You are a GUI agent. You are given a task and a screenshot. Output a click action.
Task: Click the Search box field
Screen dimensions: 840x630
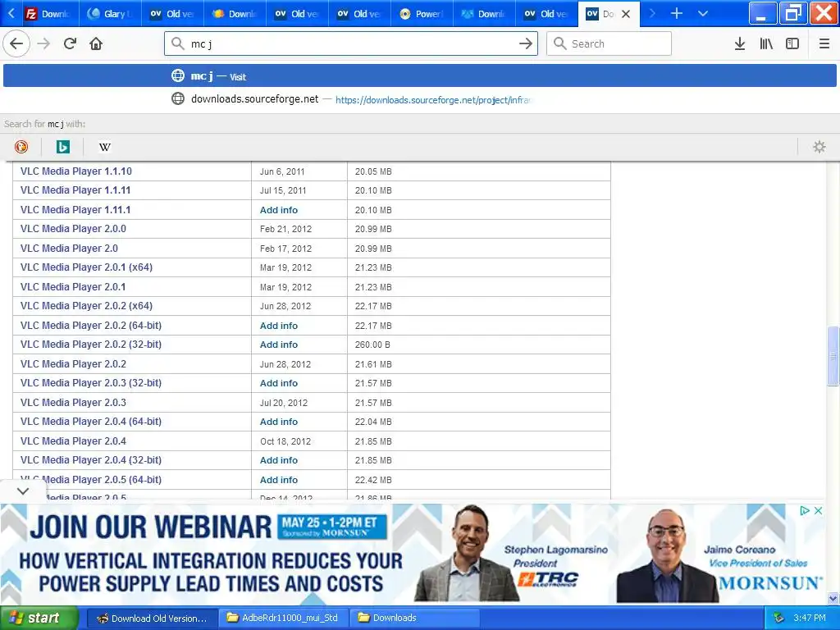(x=609, y=43)
